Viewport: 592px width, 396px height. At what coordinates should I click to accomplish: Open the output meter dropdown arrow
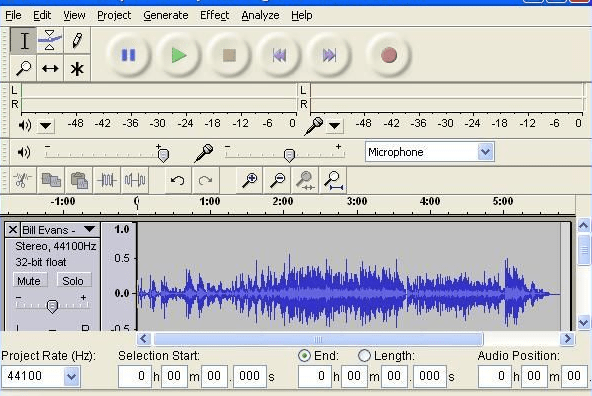tap(46, 126)
